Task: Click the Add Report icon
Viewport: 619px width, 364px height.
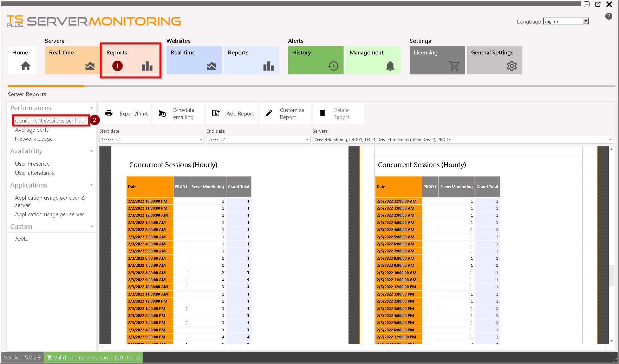Action: (215, 113)
